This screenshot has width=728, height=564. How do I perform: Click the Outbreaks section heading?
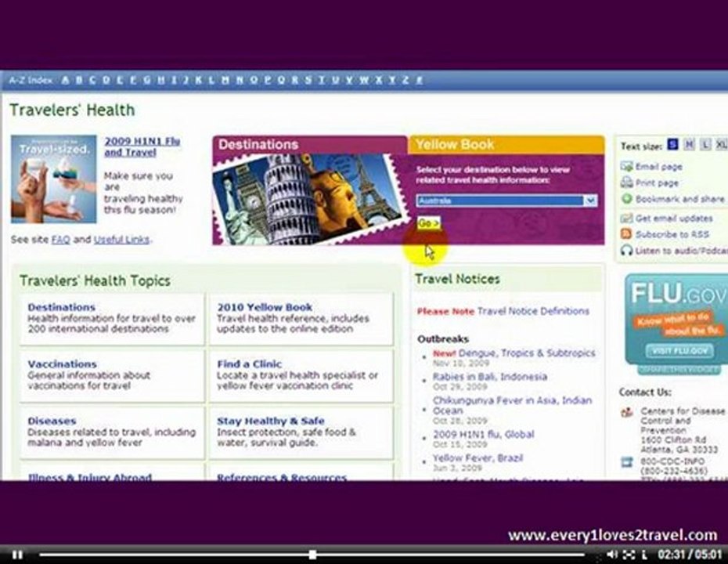pos(443,339)
